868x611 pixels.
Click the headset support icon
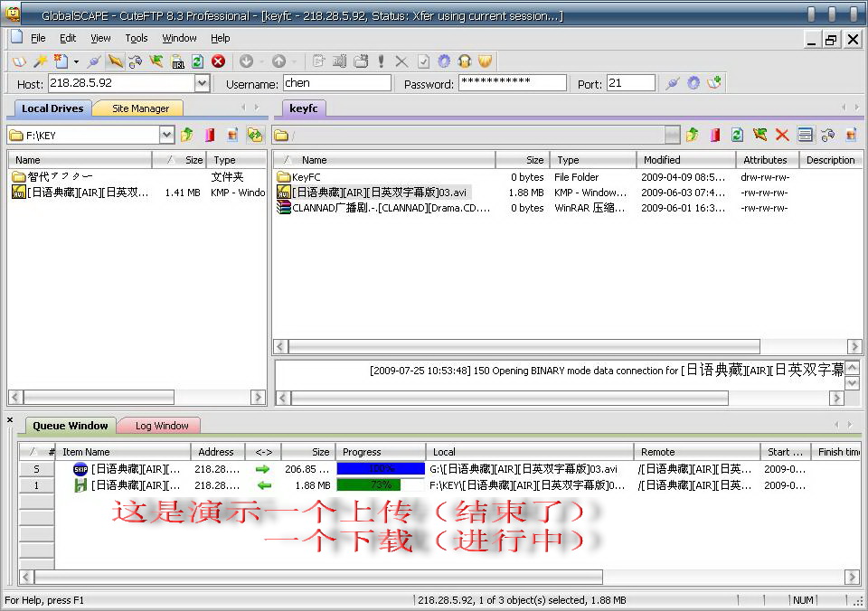[x=465, y=61]
